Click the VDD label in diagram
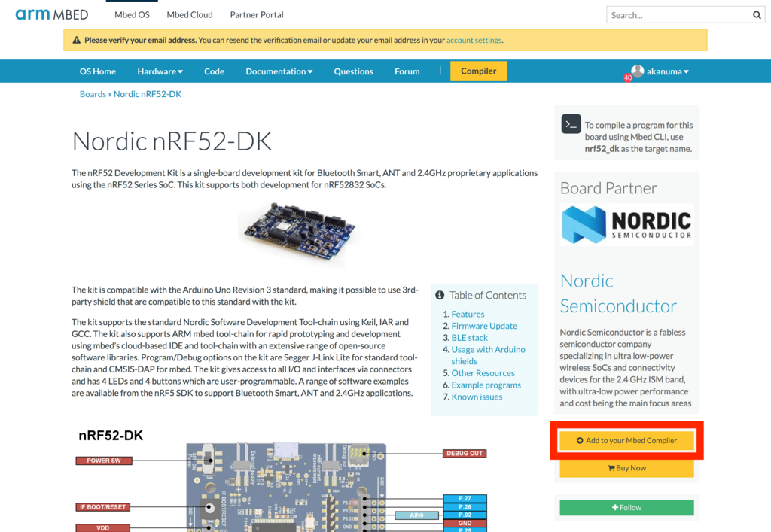The height and width of the screenshot is (532, 771). click(102, 528)
